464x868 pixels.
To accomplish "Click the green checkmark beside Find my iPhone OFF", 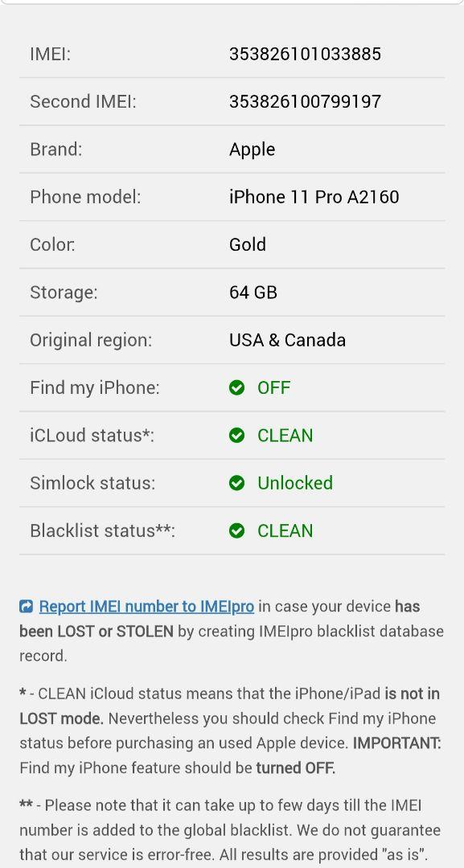I will point(236,388).
